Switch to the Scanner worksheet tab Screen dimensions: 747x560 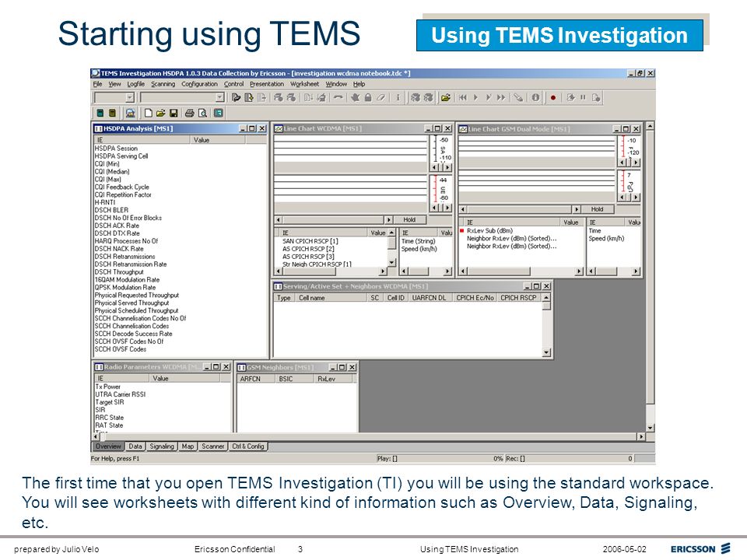[212, 446]
